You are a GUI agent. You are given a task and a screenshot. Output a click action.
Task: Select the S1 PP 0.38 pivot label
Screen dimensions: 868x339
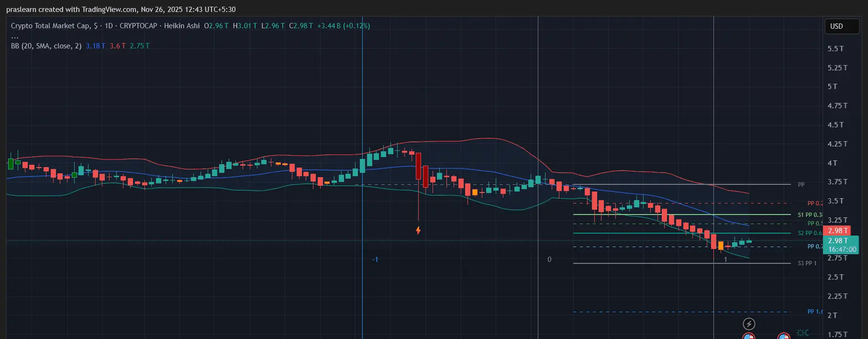810,215
